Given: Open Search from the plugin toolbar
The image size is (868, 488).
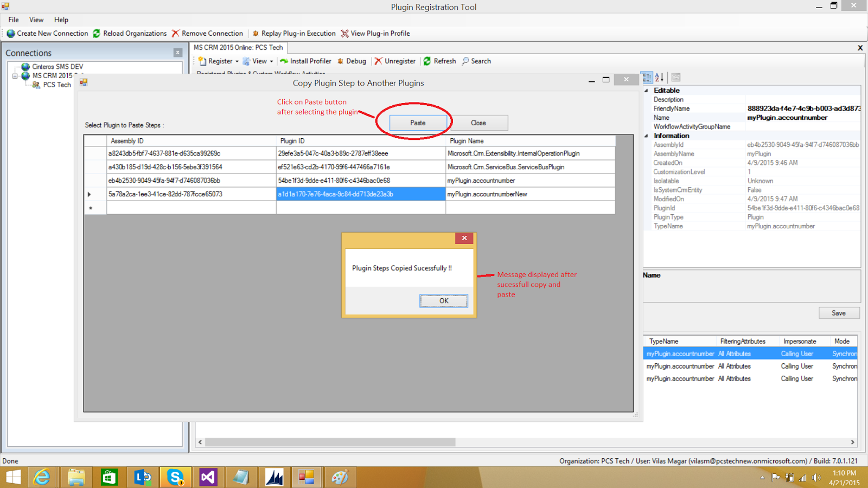Looking at the screenshot, I should tap(476, 61).
